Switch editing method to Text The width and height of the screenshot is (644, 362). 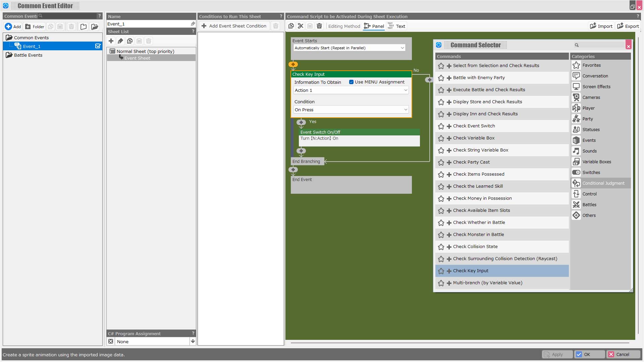click(x=396, y=26)
